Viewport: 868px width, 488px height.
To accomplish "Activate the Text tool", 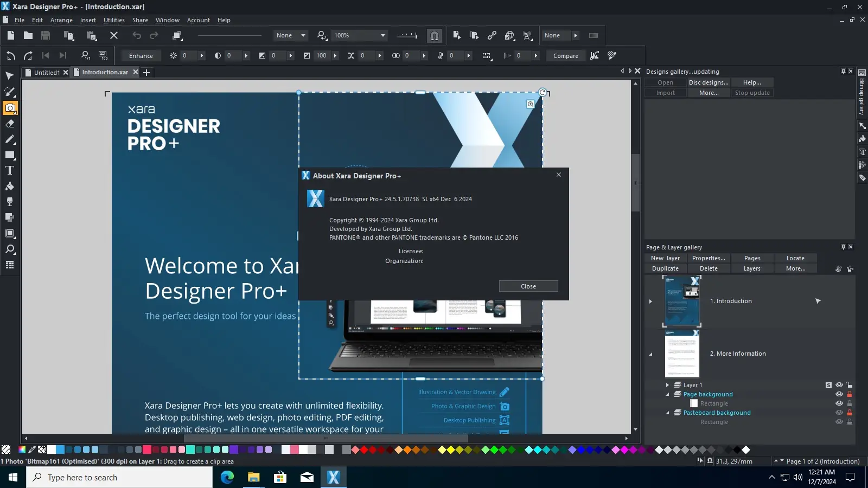I will (10, 170).
